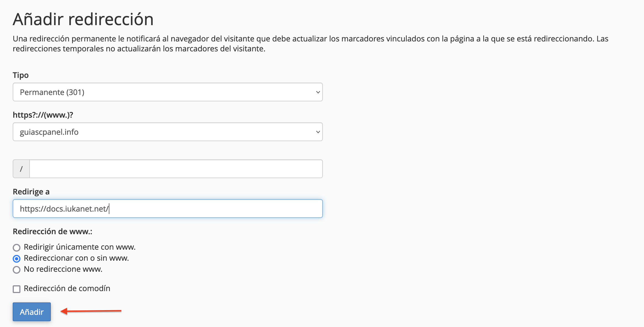Viewport: 644px width, 327px height.
Task: Choose the No redireccione www. radio button
Action: tap(17, 270)
